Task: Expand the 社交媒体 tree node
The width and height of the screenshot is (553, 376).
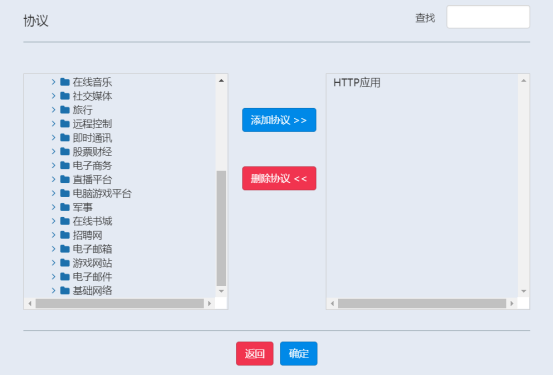Action: click(53, 96)
